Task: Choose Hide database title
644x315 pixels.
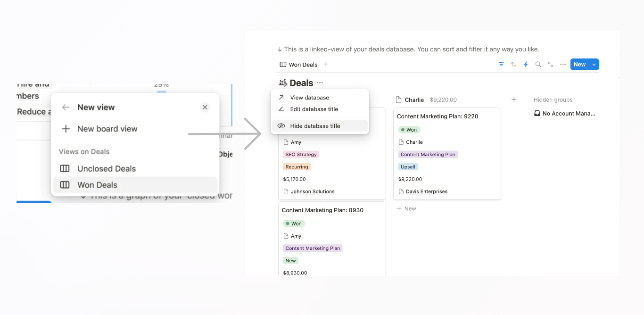Action: click(x=320, y=126)
